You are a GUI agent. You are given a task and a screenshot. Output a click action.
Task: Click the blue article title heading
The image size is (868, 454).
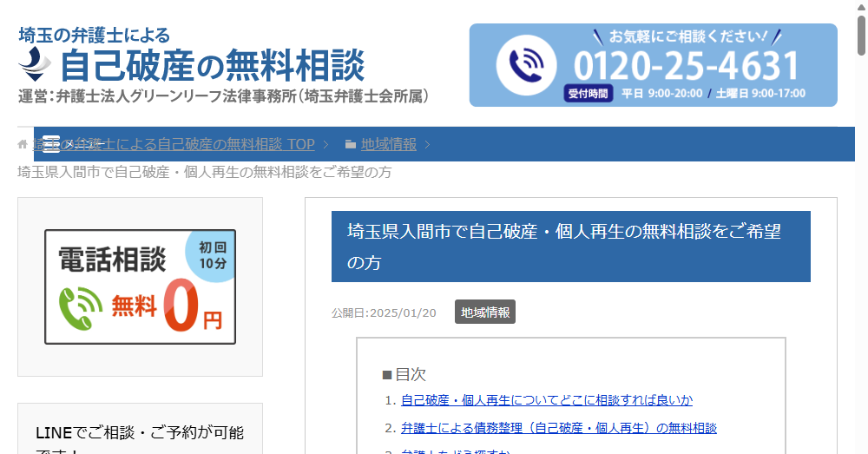[x=570, y=247]
